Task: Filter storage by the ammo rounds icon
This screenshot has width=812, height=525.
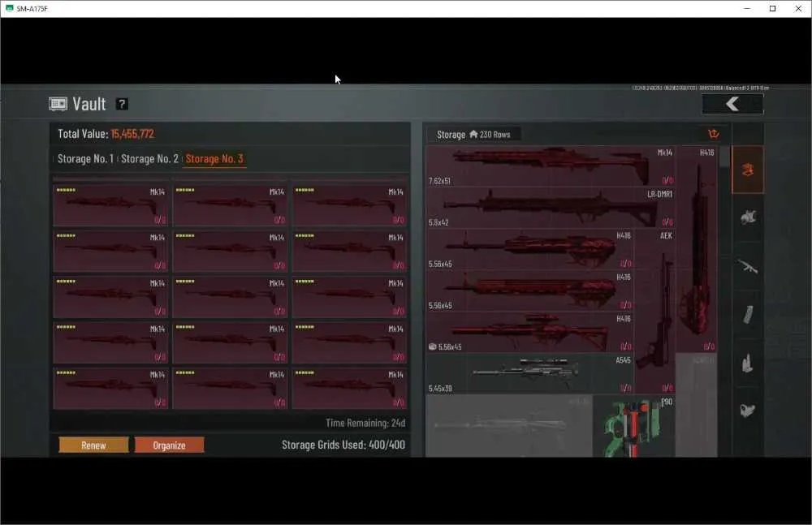Action: coord(748,363)
